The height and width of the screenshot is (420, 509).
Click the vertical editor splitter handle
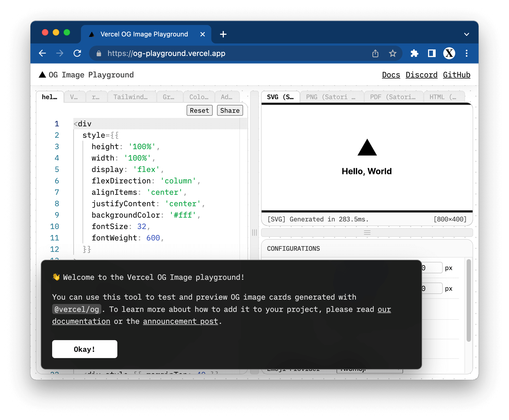(255, 233)
